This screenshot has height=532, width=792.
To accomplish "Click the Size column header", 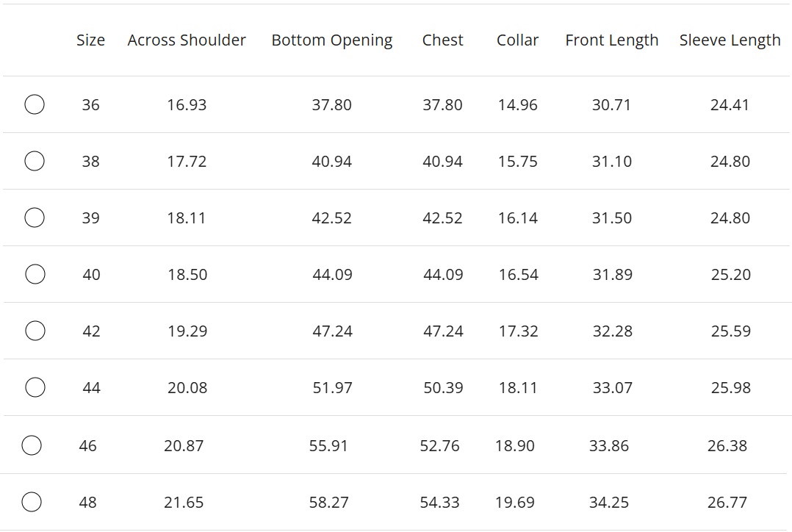I will [90, 40].
